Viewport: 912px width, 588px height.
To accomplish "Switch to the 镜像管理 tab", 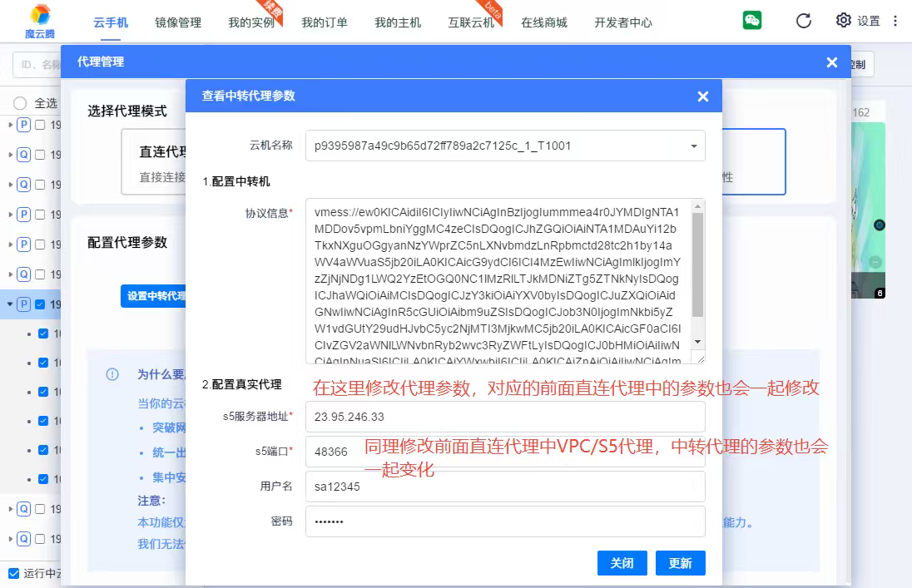I will coord(178,22).
